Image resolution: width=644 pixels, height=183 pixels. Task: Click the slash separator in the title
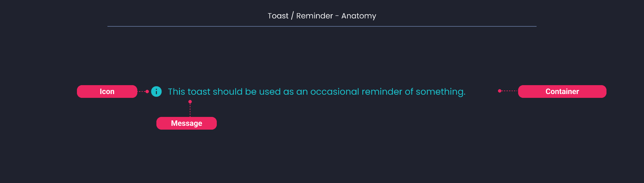click(x=292, y=16)
